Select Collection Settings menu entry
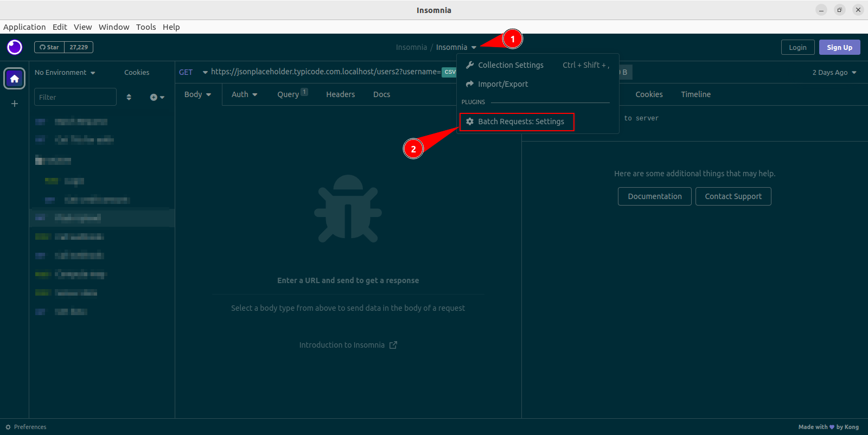Screen dimensions: 868x435 click(538, 65)
